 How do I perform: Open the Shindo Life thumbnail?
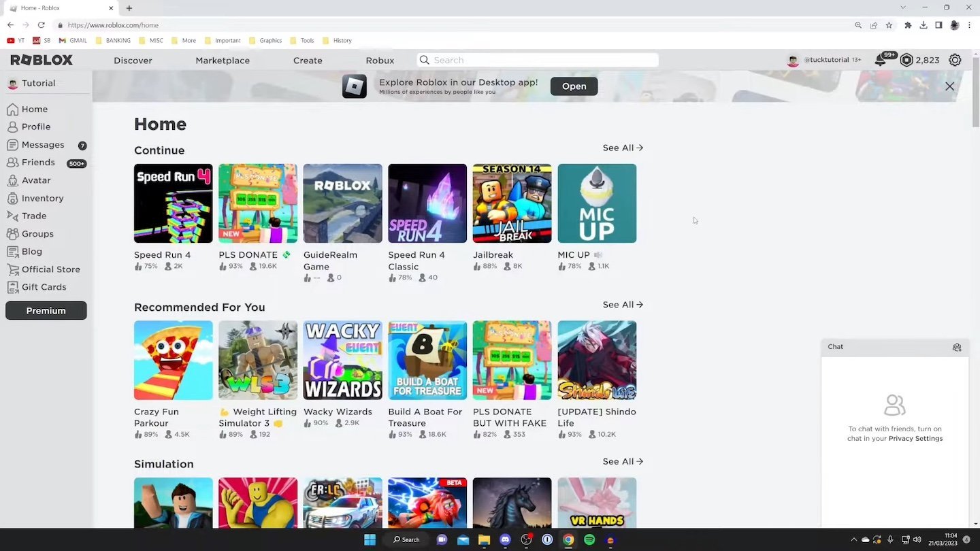pos(597,361)
